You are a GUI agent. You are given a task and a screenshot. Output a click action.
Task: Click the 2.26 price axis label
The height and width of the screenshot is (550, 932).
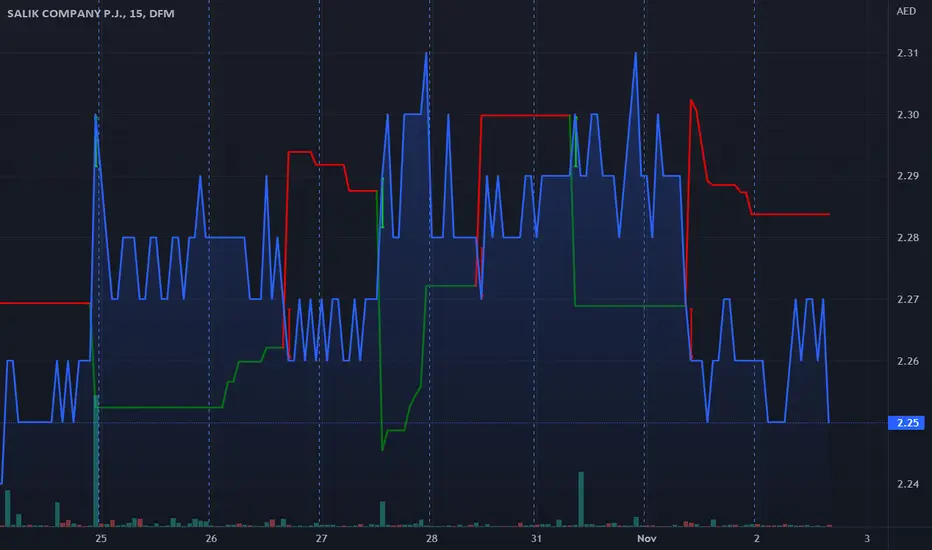point(908,362)
